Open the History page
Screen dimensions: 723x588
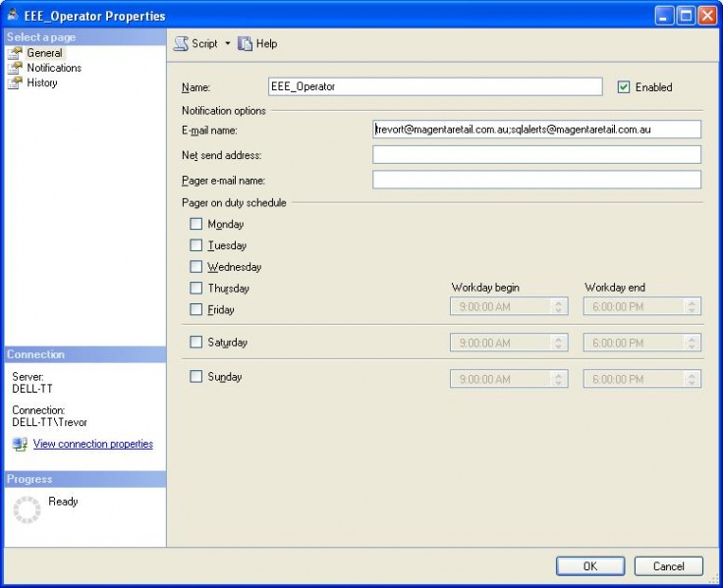pos(42,82)
